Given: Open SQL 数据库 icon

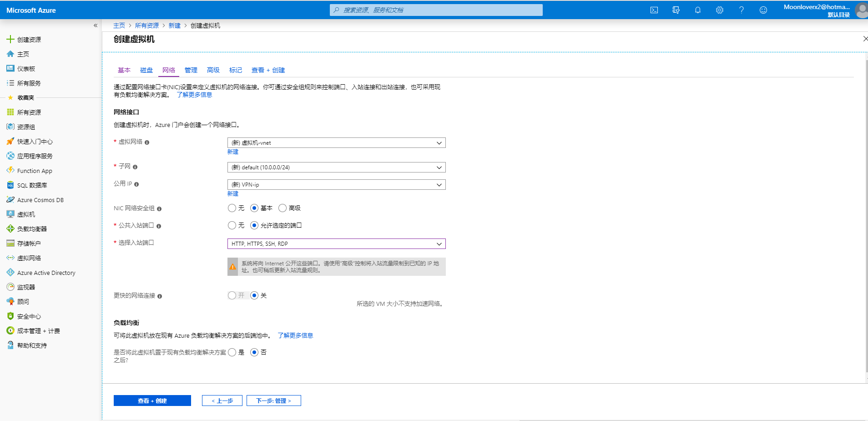Looking at the screenshot, I should pyautogui.click(x=10, y=185).
